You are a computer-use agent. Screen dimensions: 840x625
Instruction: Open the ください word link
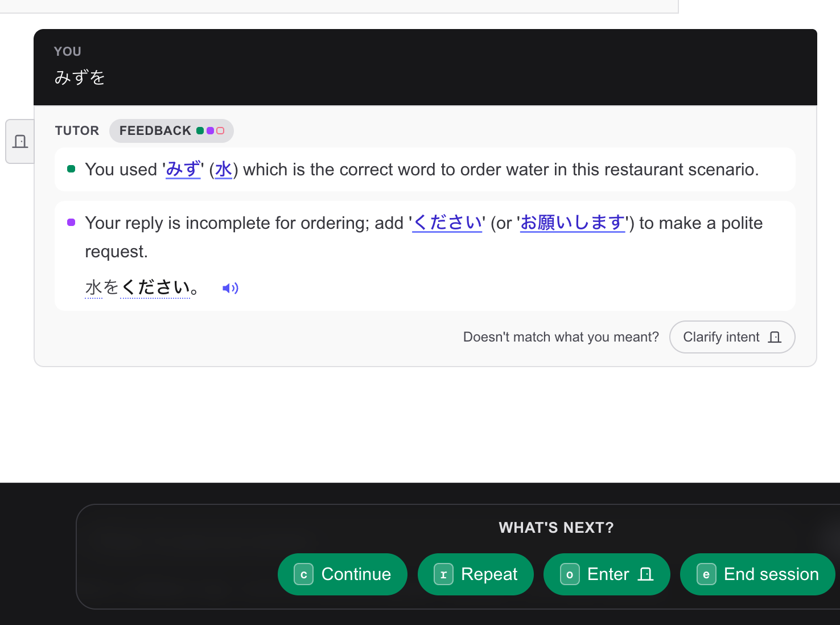coord(447,223)
